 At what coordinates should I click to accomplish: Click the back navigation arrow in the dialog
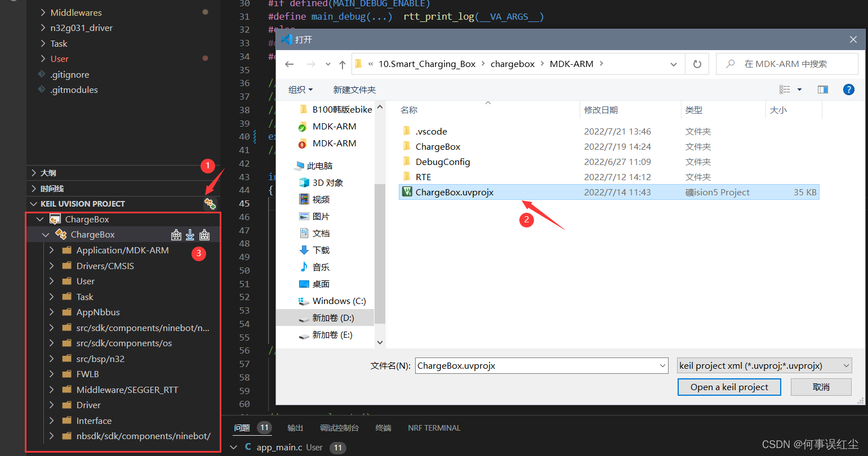tap(289, 64)
